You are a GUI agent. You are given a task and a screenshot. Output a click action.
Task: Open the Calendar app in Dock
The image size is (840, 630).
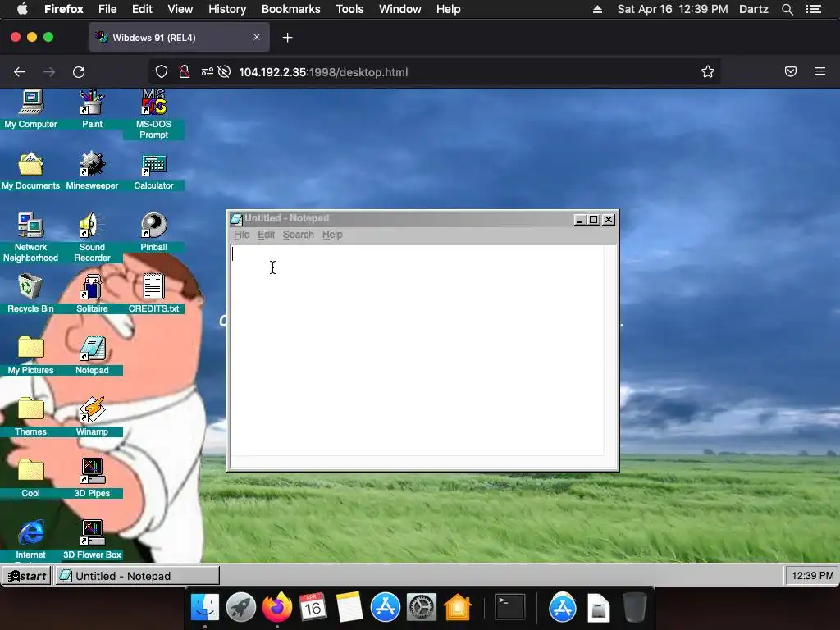313,608
